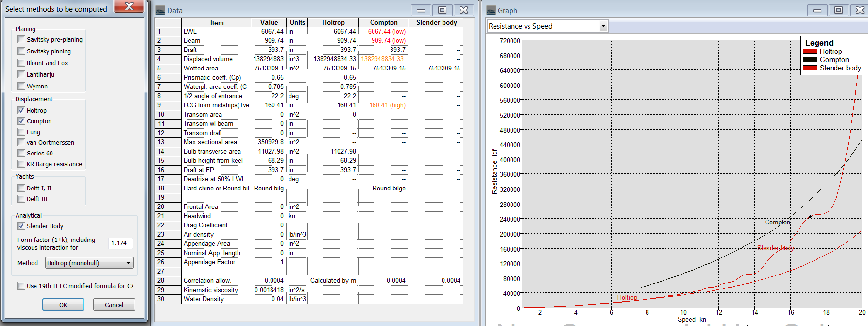
Task: Click the Holtrop red legend swatch
Action: point(810,51)
